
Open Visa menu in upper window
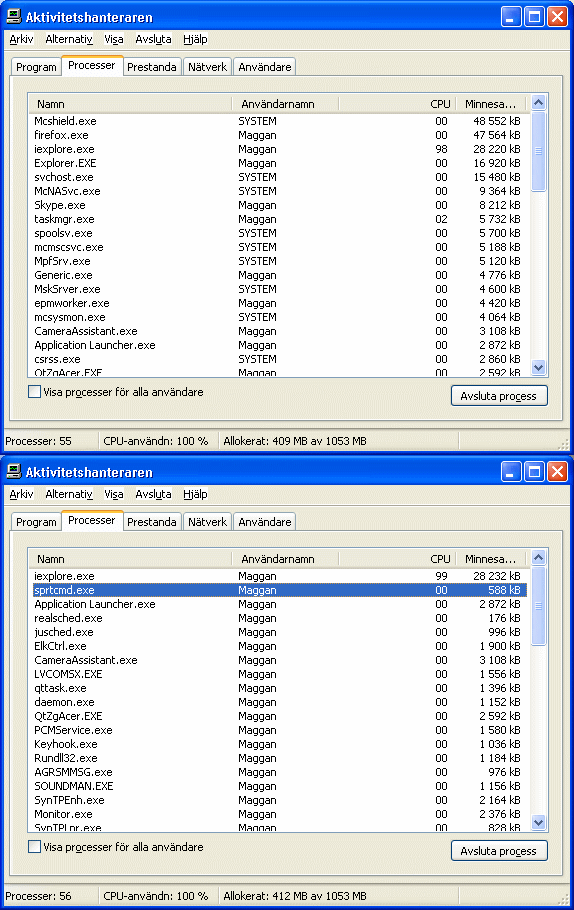[114, 39]
